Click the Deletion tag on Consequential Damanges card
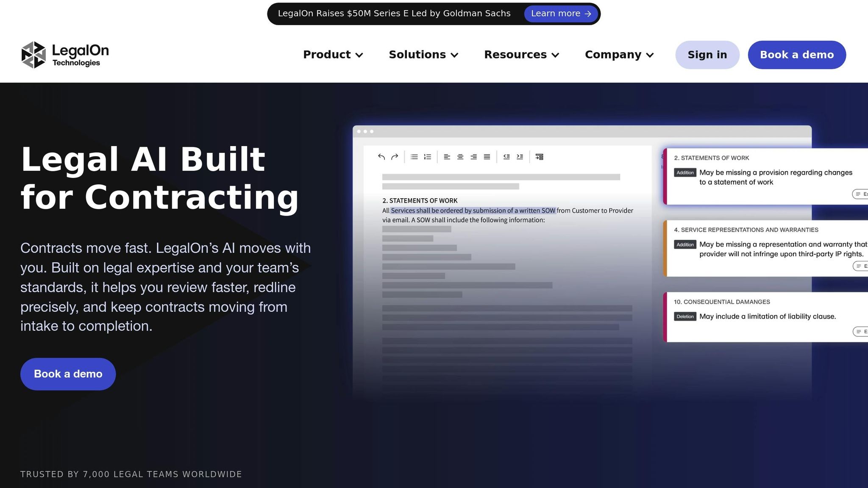868x488 pixels. click(x=685, y=316)
